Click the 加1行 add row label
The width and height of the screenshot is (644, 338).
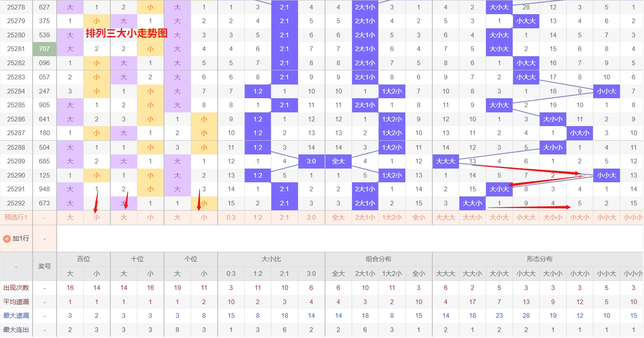click(21, 238)
